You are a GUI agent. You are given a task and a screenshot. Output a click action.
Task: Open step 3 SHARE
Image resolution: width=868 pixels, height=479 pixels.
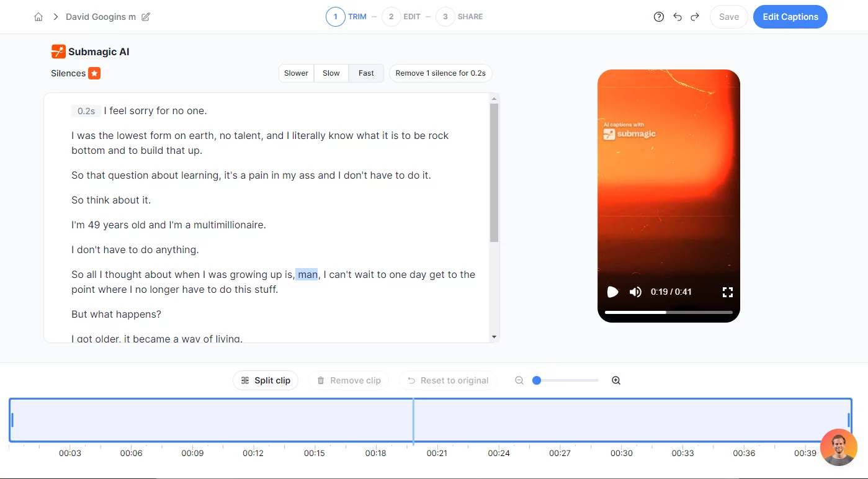pyautogui.click(x=459, y=17)
